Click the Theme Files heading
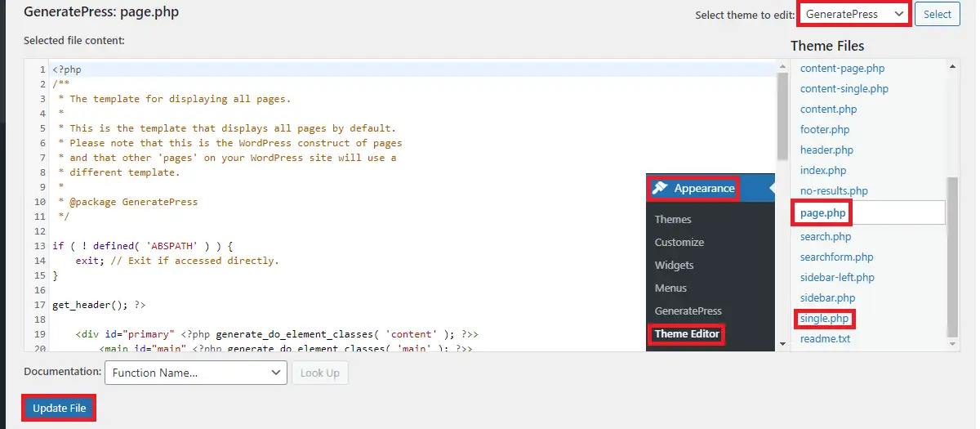 point(827,46)
